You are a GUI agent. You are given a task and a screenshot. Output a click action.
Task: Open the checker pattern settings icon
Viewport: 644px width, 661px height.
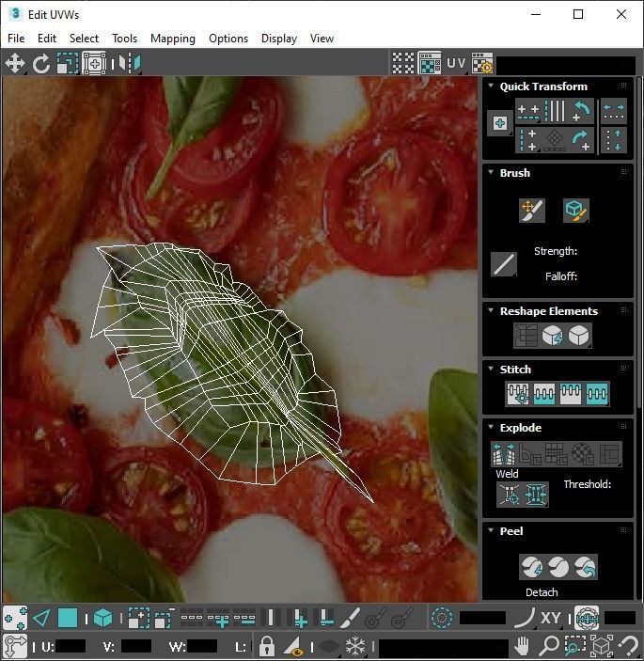tap(481, 64)
